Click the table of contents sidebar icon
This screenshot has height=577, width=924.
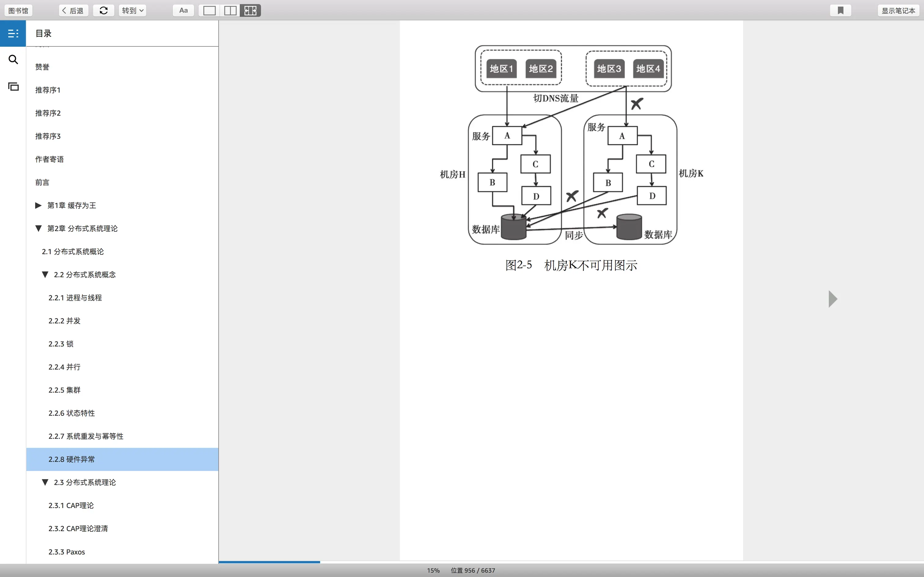coord(13,34)
